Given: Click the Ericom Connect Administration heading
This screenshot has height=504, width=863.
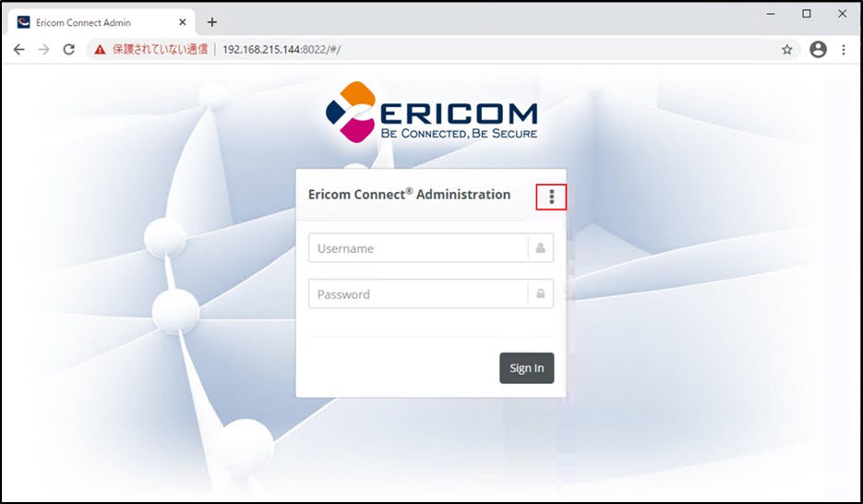Looking at the screenshot, I should 409,194.
